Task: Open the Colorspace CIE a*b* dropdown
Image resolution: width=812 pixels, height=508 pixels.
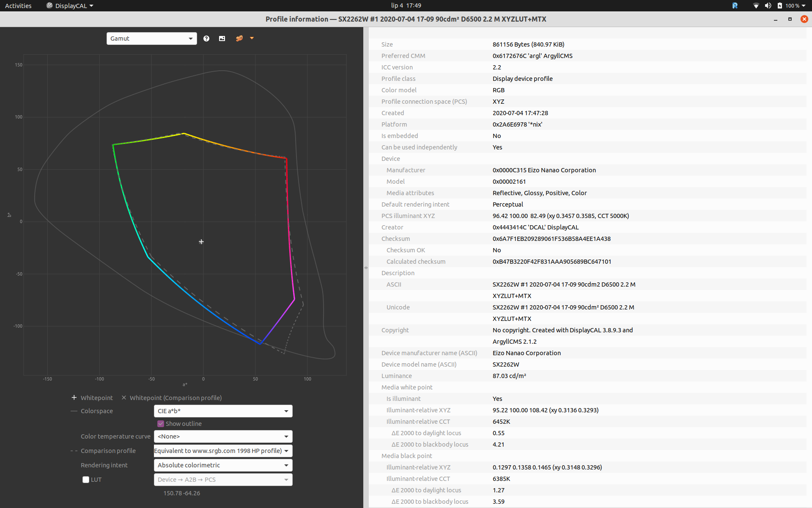Action: [x=223, y=411]
